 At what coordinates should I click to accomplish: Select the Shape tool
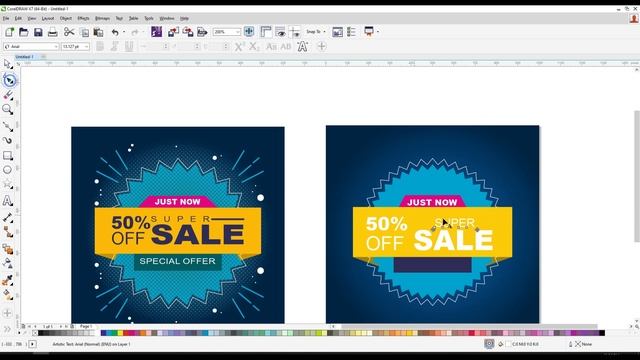(x=9, y=80)
